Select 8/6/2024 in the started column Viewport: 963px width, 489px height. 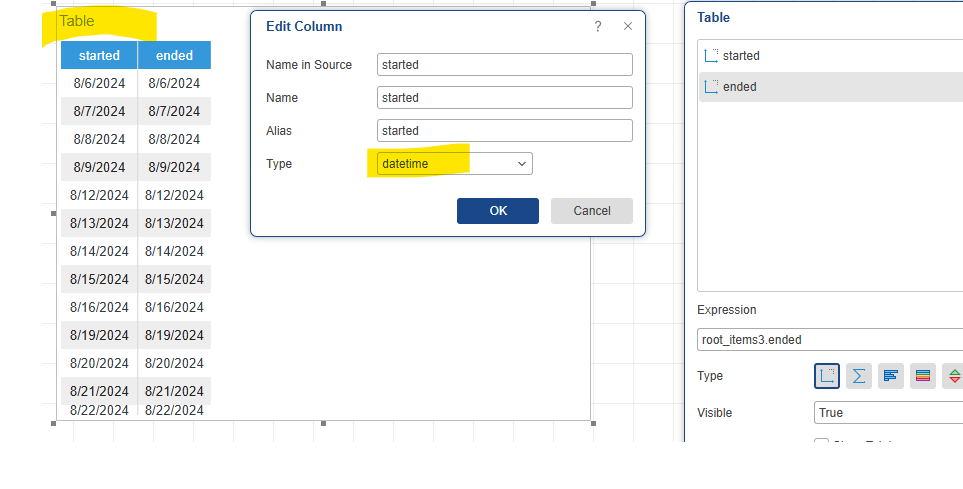[99, 83]
